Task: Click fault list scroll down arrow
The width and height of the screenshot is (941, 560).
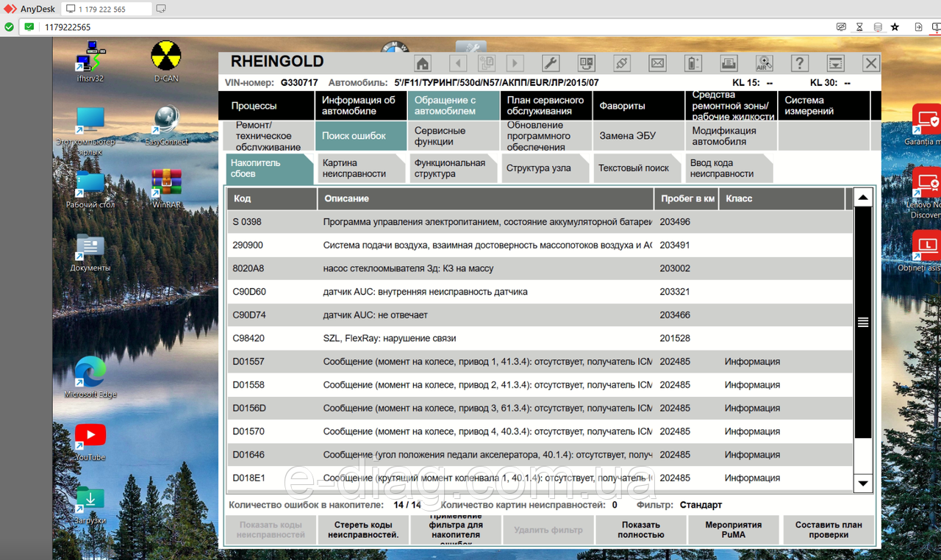Action: (x=863, y=483)
